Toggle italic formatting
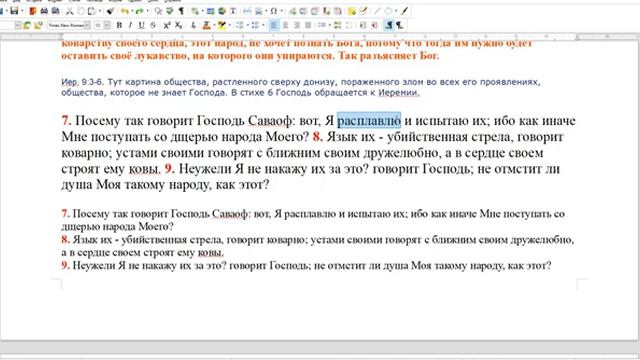The height and width of the screenshot is (360, 640). (x=130, y=25)
